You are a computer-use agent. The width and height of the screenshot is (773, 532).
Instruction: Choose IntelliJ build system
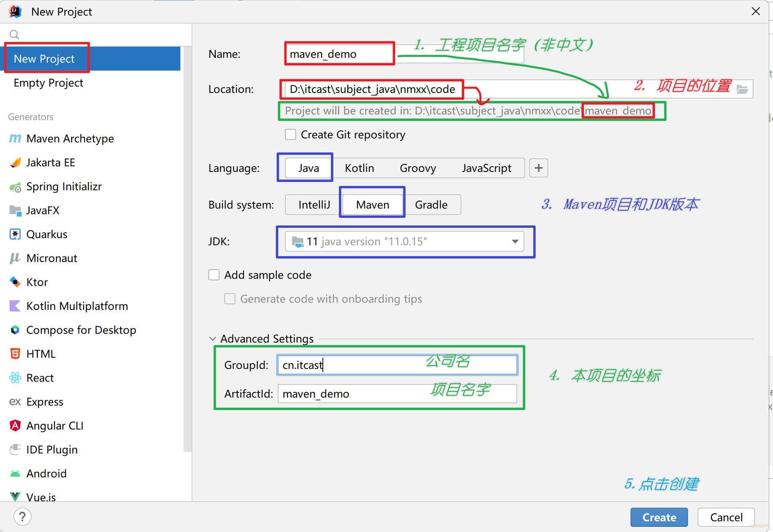tap(314, 205)
